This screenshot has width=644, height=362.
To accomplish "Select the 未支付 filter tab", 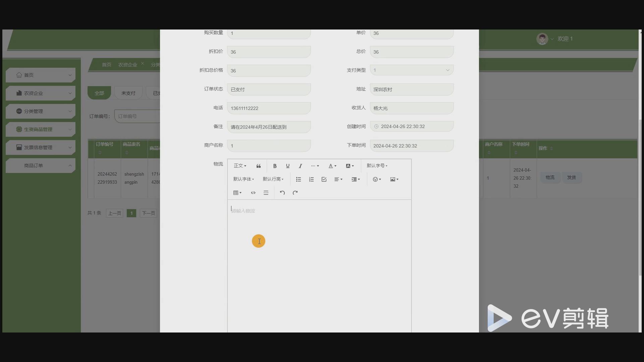I will pyautogui.click(x=128, y=93).
